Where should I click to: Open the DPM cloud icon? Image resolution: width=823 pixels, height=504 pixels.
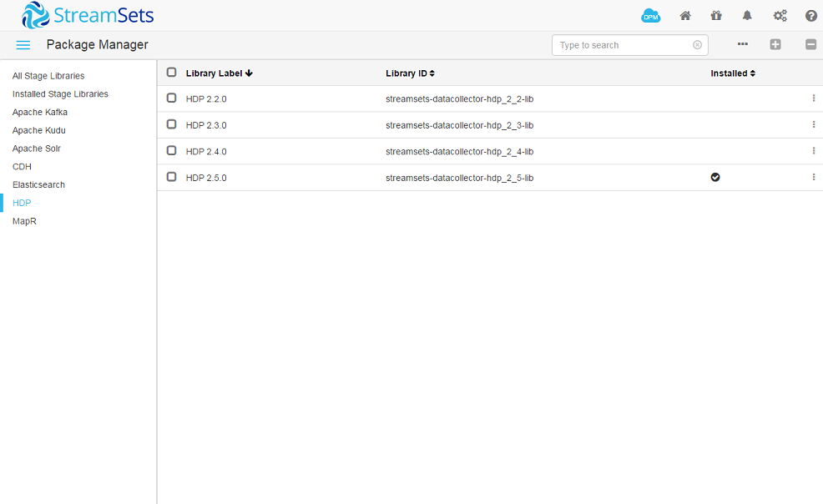(x=650, y=15)
